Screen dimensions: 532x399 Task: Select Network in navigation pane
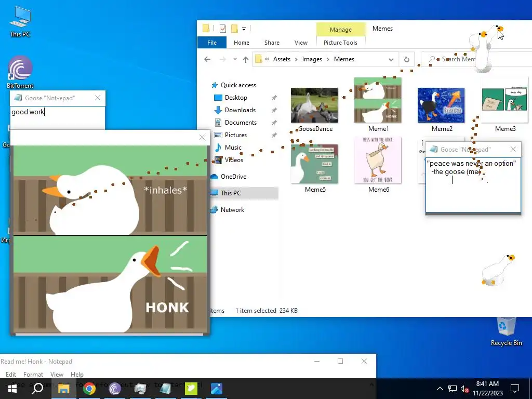point(232,210)
